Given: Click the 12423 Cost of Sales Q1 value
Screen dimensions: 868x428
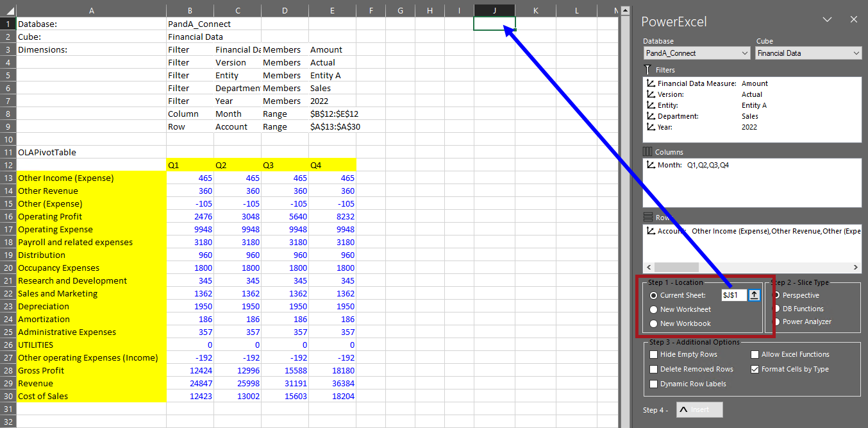Looking at the screenshot, I should (x=190, y=396).
